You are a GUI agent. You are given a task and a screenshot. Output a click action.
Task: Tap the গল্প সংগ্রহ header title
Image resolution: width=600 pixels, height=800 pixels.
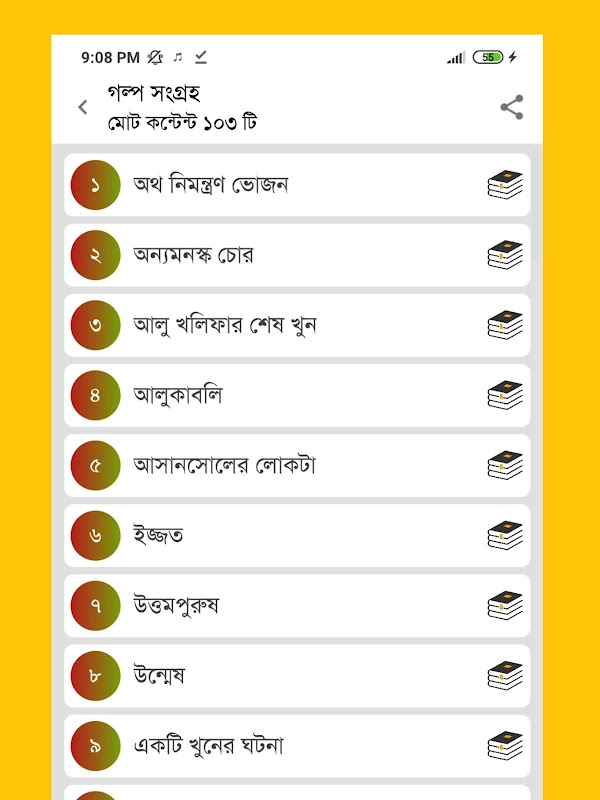[154, 93]
